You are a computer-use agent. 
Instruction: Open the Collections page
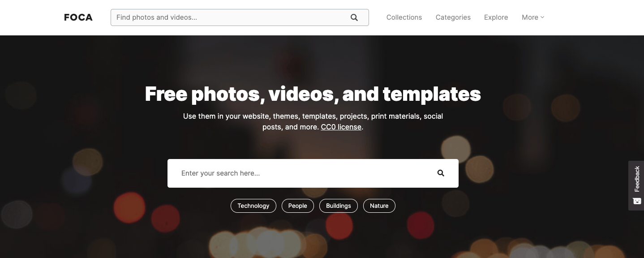404,17
